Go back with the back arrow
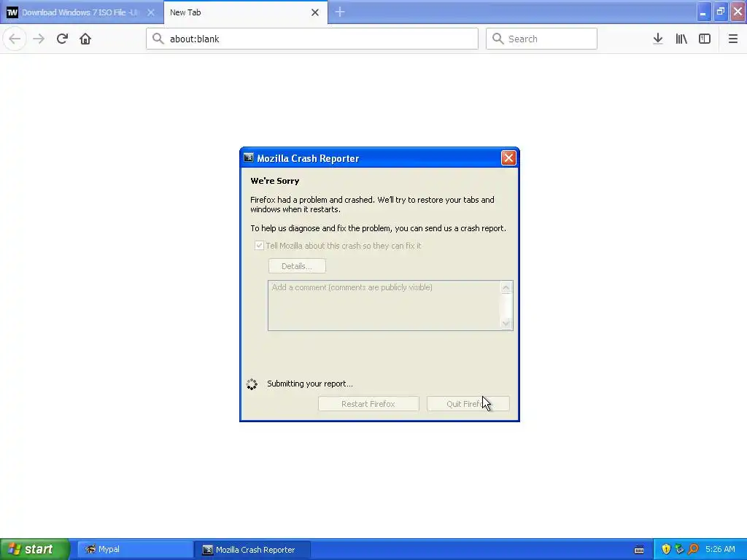Screen dimensions: 747x560 [15, 39]
